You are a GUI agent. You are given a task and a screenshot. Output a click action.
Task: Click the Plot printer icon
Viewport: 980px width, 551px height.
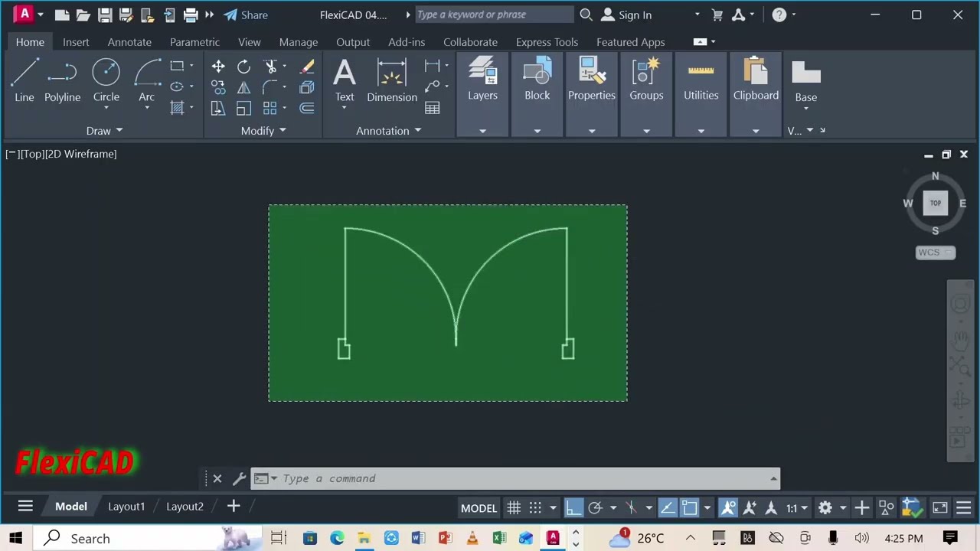pyautogui.click(x=191, y=15)
